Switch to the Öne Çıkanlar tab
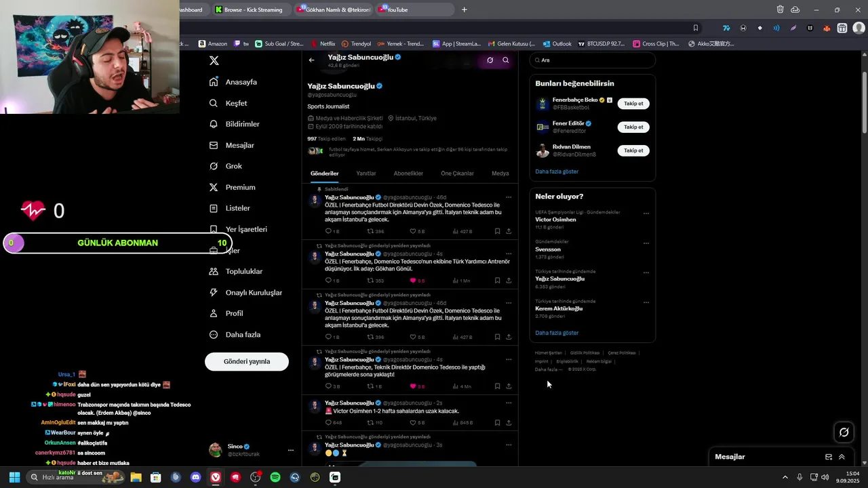 click(457, 174)
